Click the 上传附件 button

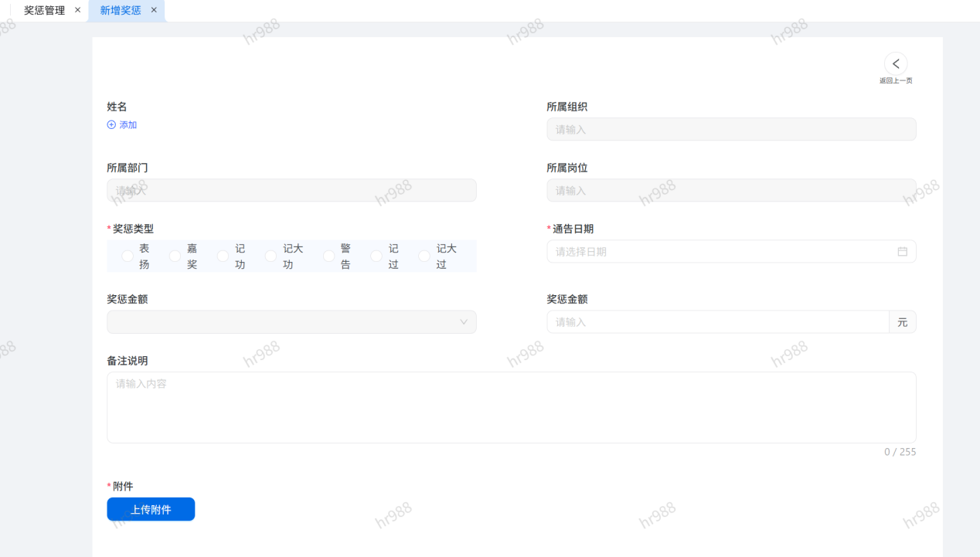(x=151, y=509)
